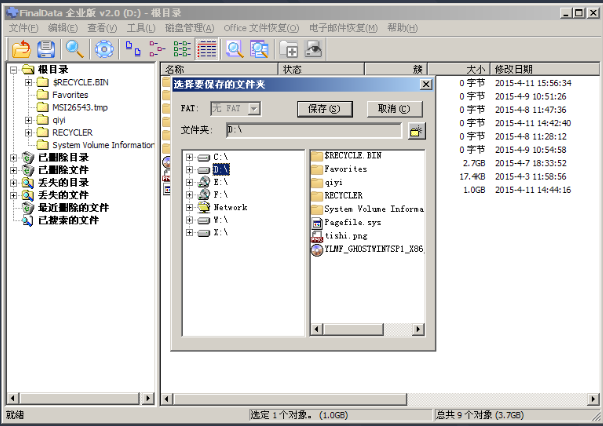The height and width of the screenshot is (426, 603).
Task: Open the 工具(L) menu
Action: pyautogui.click(x=141, y=28)
